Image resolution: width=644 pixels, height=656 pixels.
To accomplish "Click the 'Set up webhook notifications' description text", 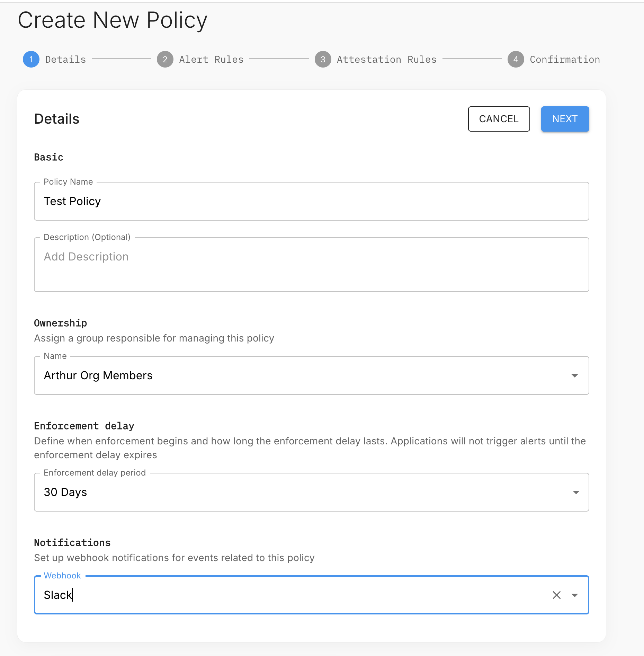I will pos(175,558).
